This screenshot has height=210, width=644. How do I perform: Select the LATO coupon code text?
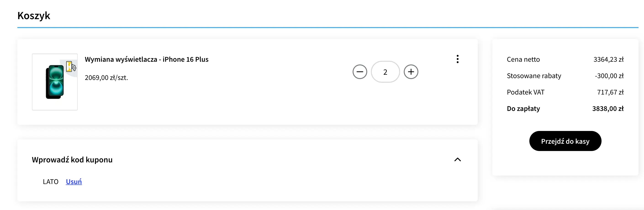(50, 182)
